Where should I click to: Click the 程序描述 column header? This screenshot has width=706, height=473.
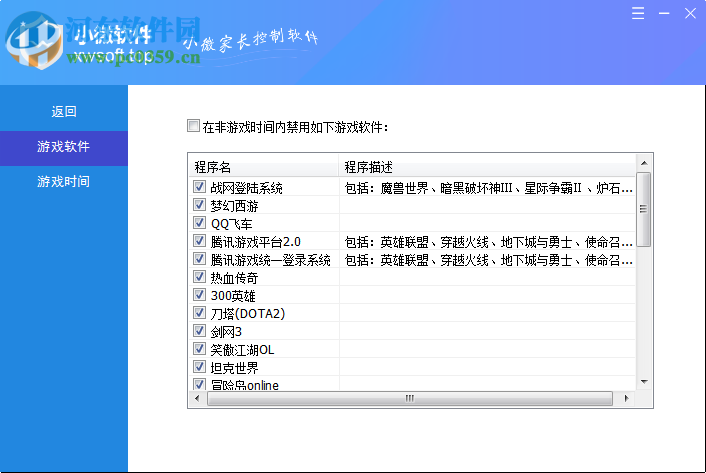(487, 167)
